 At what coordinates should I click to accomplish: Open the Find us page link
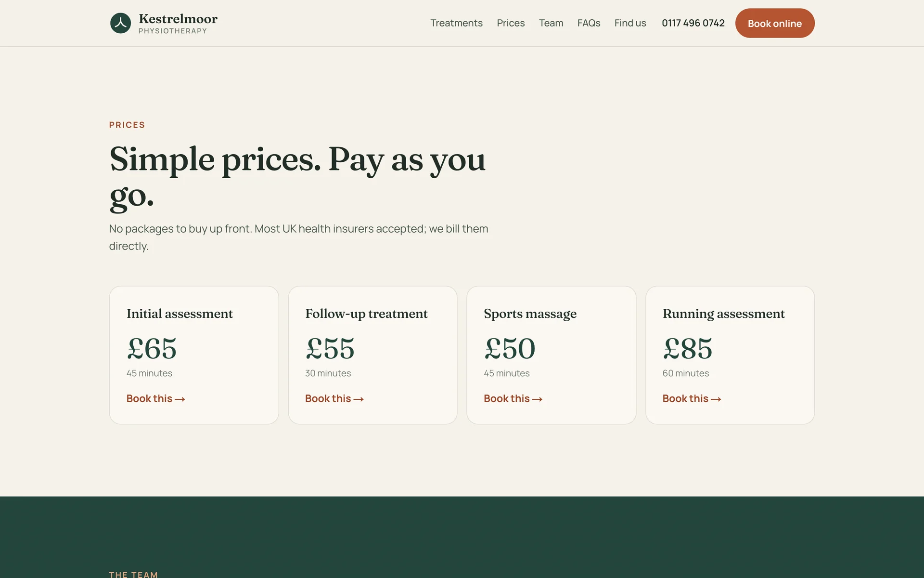630,23
